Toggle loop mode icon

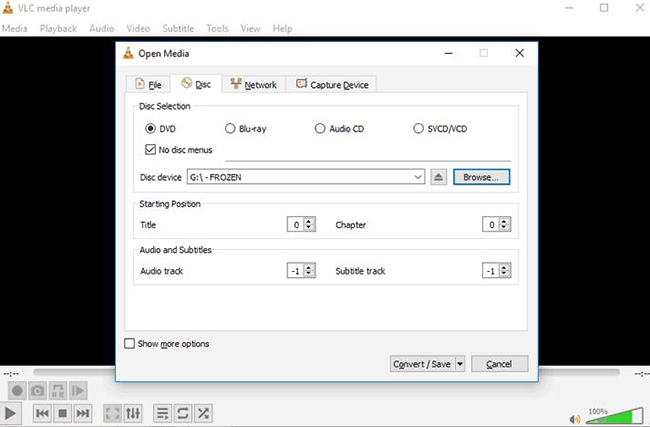183,413
